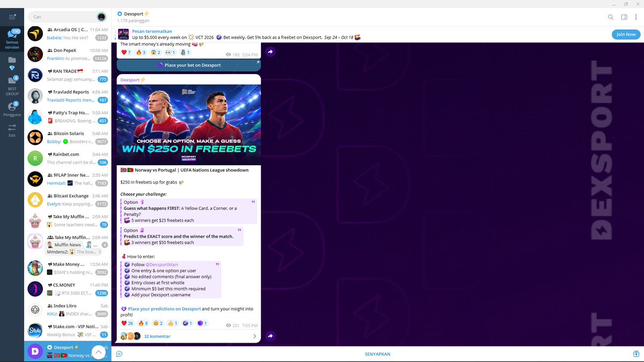Open the Index Litro chat
Viewport: 644px width, 362px height.
click(67, 309)
